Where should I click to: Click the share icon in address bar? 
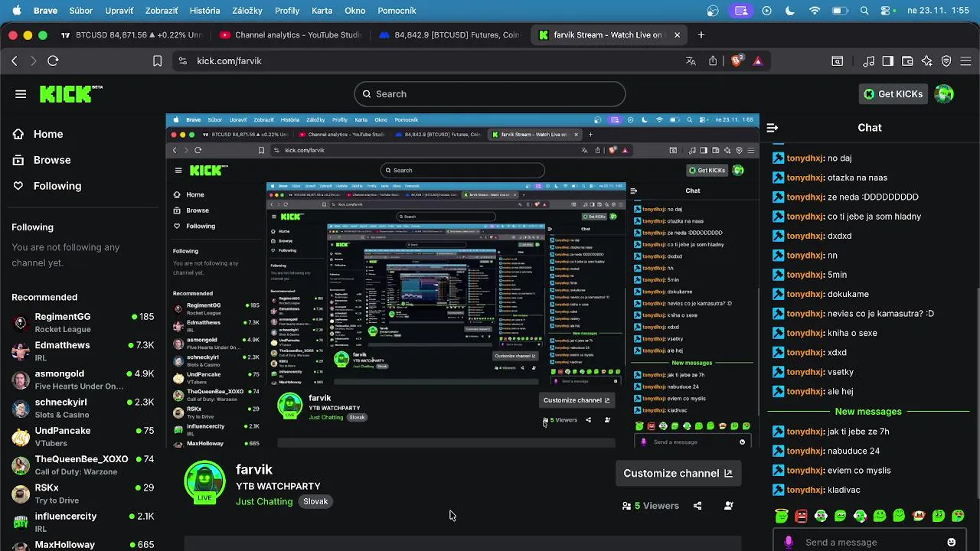[713, 61]
